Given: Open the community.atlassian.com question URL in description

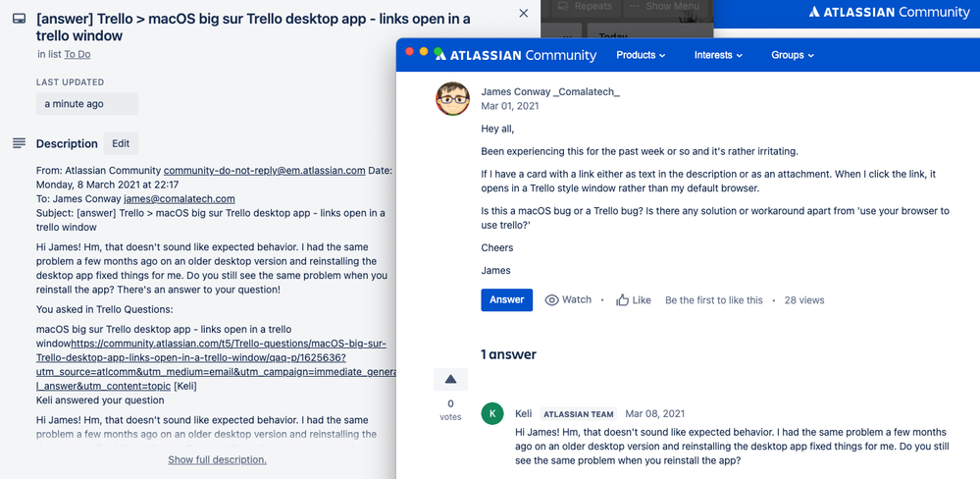Looking at the screenshot, I should (216, 364).
